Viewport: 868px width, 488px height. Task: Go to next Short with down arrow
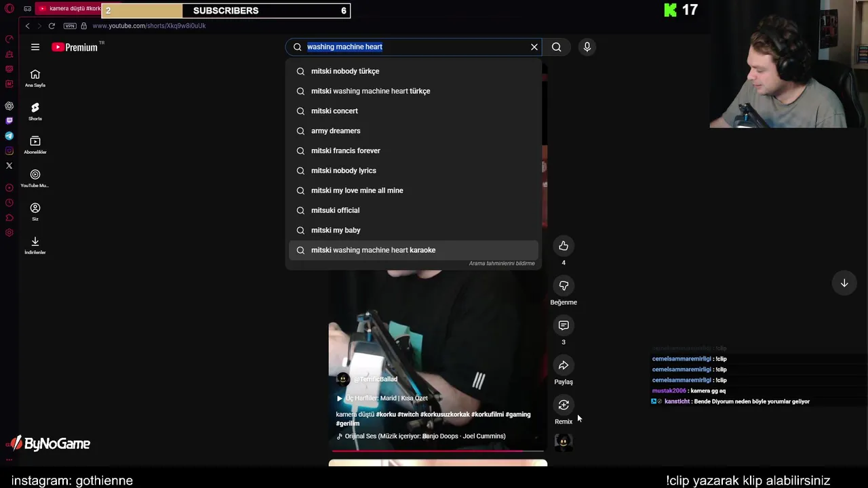coord(844,283)
